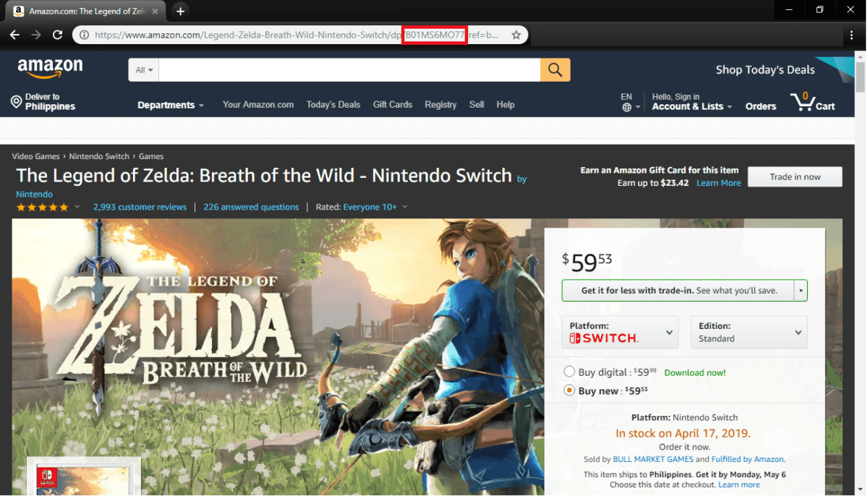Image resolution: width=868 pixels, height=496 pixels.
Task: Open a new tab with the plus button
Action: [x=180, y=11]
